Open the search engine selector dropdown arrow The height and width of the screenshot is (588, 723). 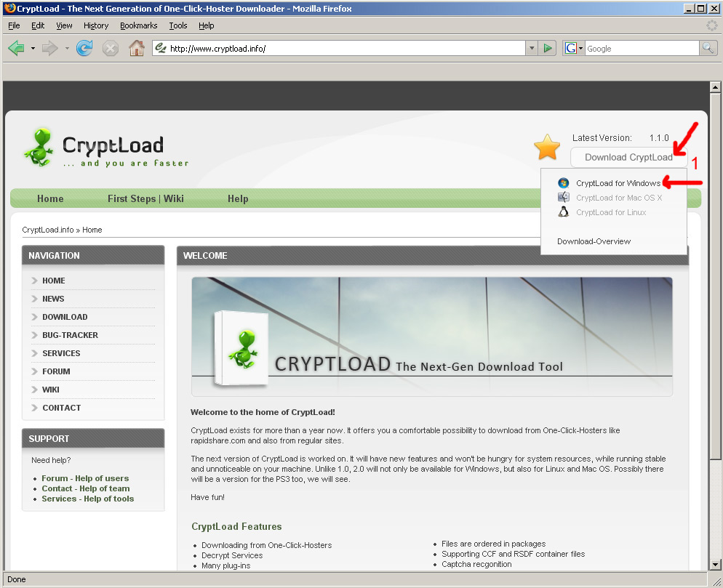tap(581, 48)
